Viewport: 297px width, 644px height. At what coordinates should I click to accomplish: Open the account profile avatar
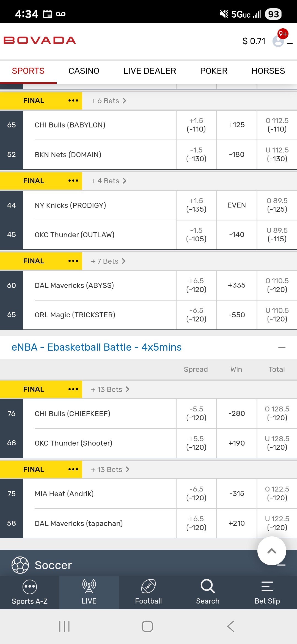pos(278,41)
